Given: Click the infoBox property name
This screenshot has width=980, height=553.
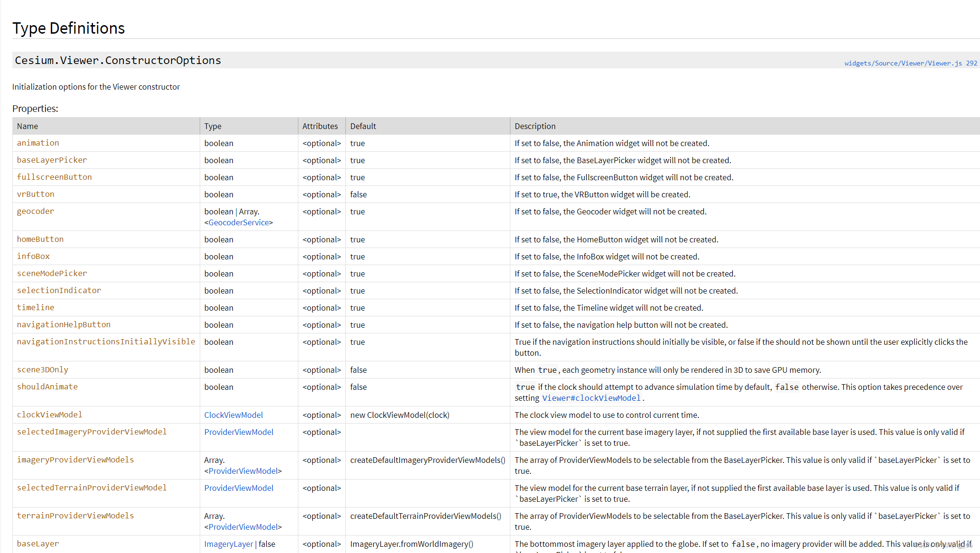Looking at the screenshot, I should (x=33, y=256).
